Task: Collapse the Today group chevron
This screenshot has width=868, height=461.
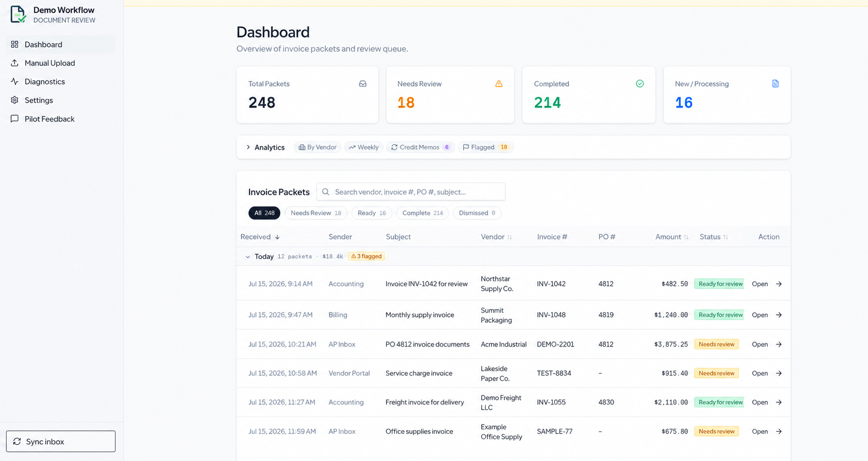Action: (x=248, y=257)
